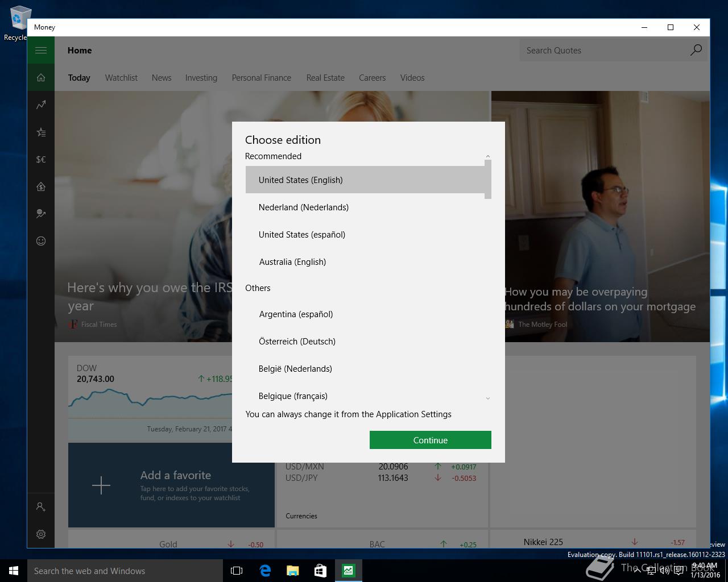Click the Search Quotes magnifier icon
The width and height of the screenshot is (728, 582).
pos(696,51)
